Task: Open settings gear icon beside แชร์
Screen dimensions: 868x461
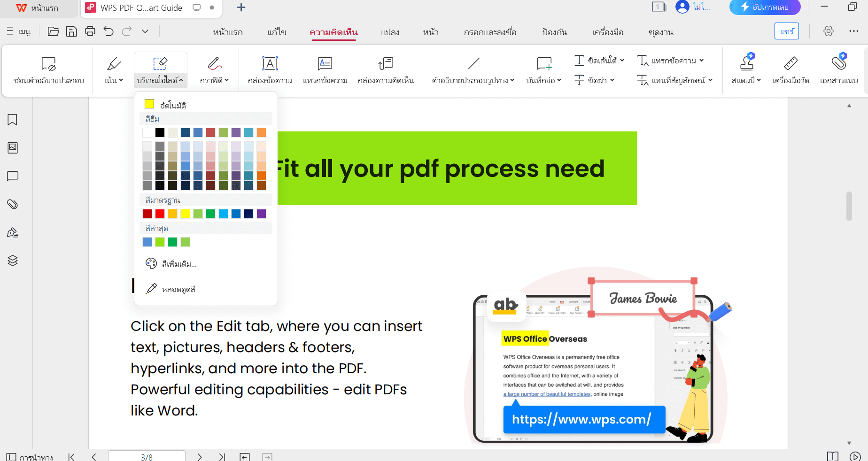Action: (x=829, y=31)
